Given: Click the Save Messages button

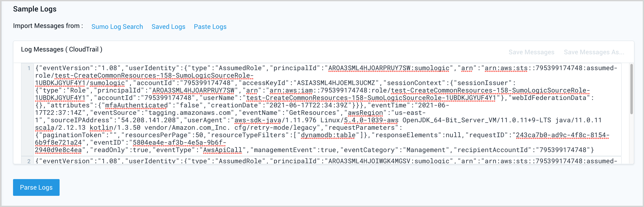Looking at the screenshot, I should (x=531, y=52).
